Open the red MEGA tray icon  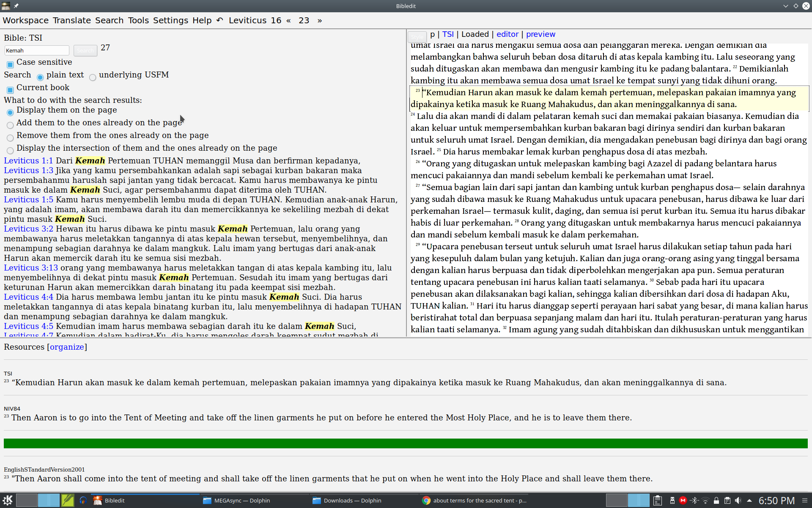point(683,500)
